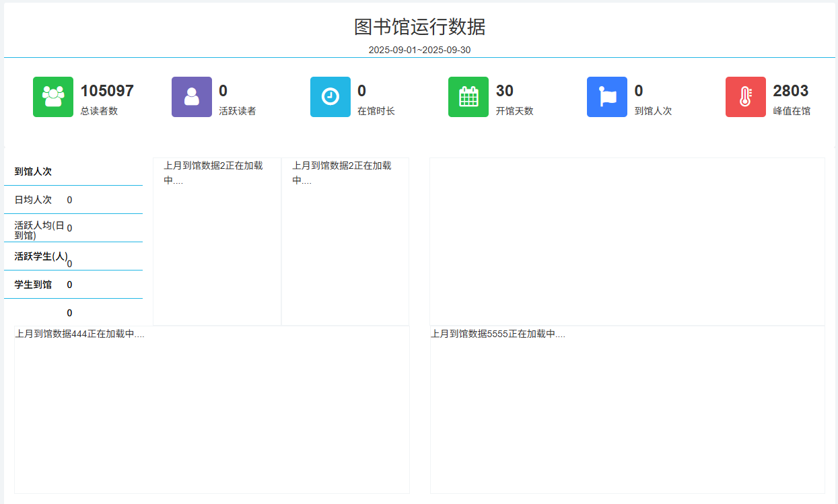This screenshot has height=504, width=838.
Task: Select the date range 2025-09-01~2025-09-30
Action: [x=419, y=48]
